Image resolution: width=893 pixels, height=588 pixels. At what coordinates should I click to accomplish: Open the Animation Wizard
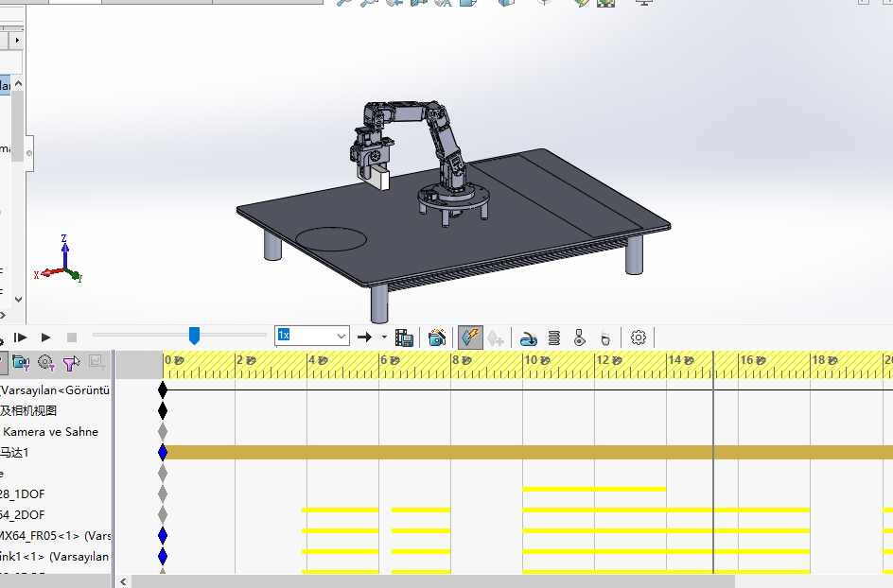coord(437,337)
